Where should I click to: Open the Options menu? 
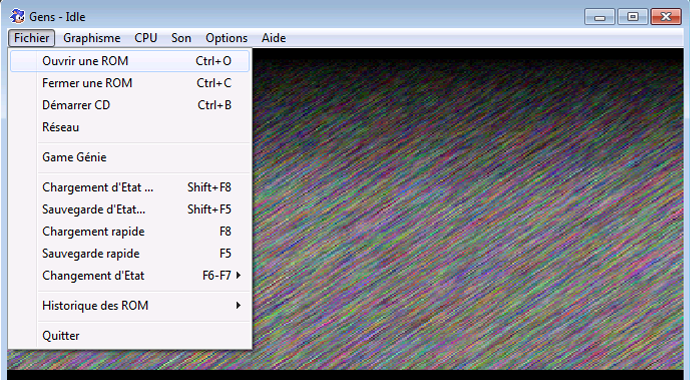[226, 38]
